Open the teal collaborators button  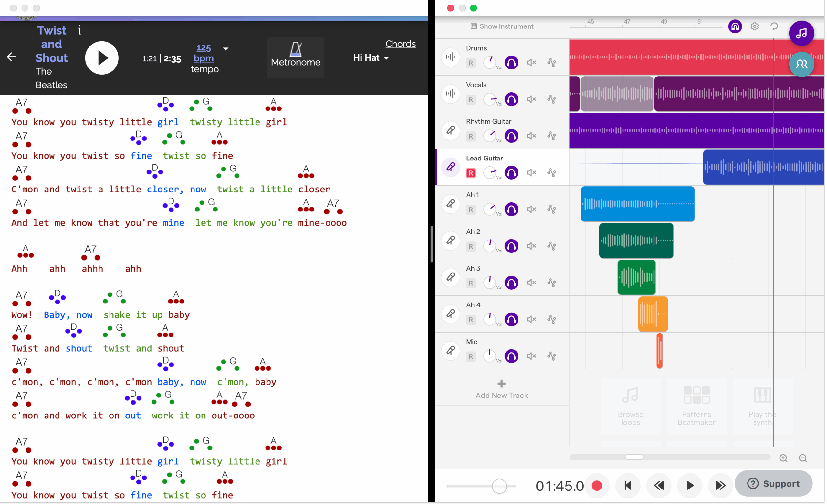click(x=801, y=64)
